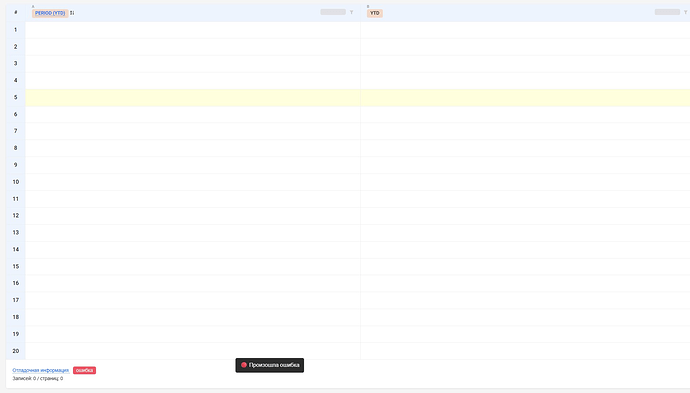Click the filter input of YTD column
Screen dimensions: 690x393
(668, 12)
